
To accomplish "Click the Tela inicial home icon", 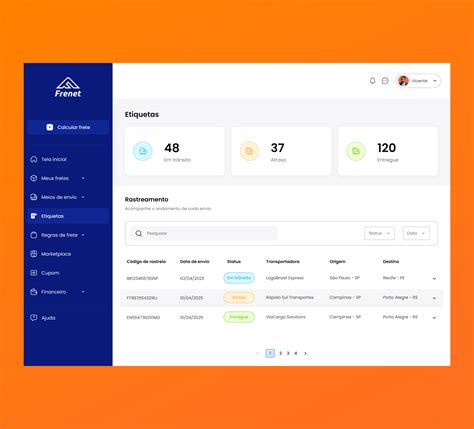I will pos(34,159).
